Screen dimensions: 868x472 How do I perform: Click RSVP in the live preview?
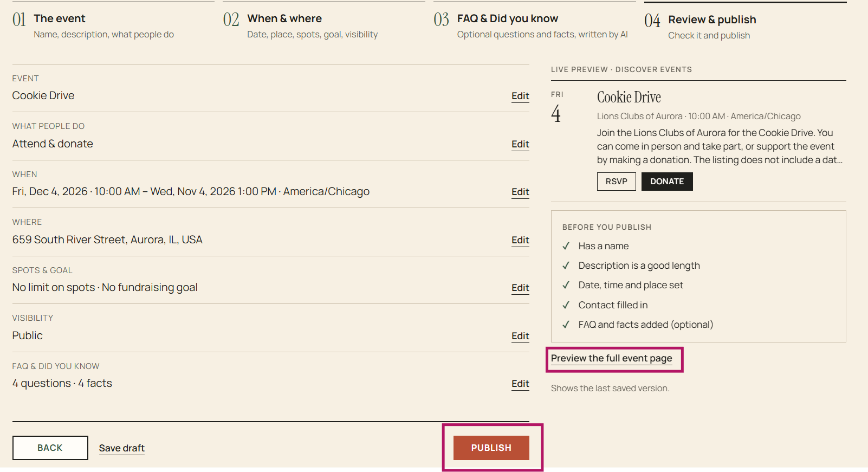pyautogui.click(x=617, y=182)
